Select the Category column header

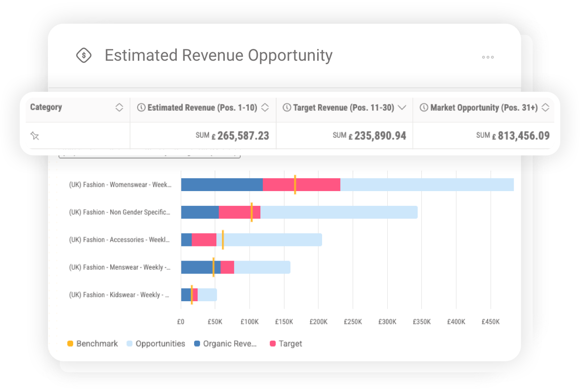46,108
